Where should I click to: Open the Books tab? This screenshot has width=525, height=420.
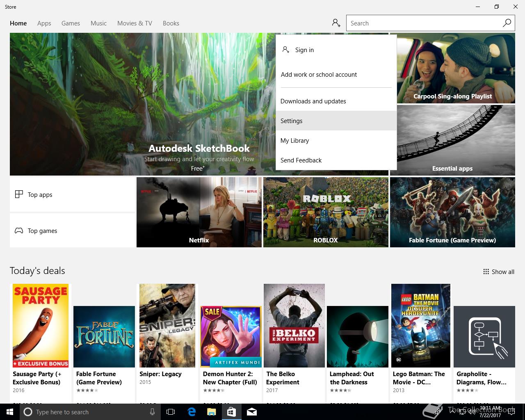[x=171, y=23]
